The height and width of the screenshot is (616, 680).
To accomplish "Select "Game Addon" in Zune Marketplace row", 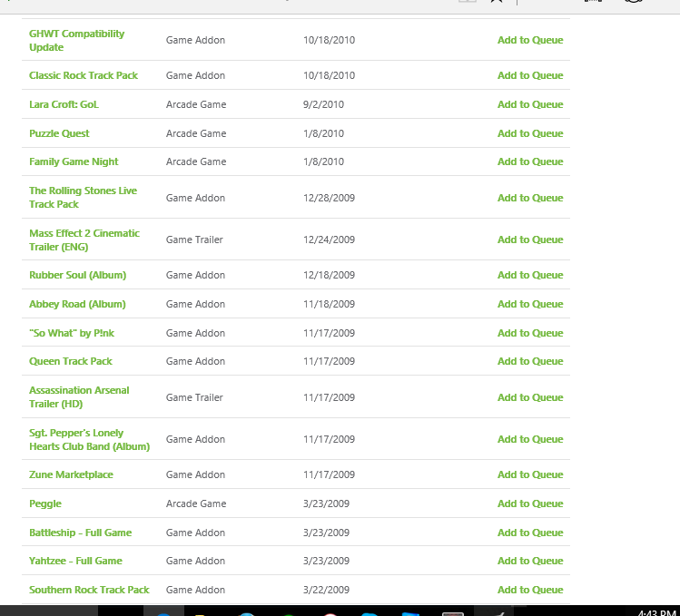I will [x=195, y=474].
